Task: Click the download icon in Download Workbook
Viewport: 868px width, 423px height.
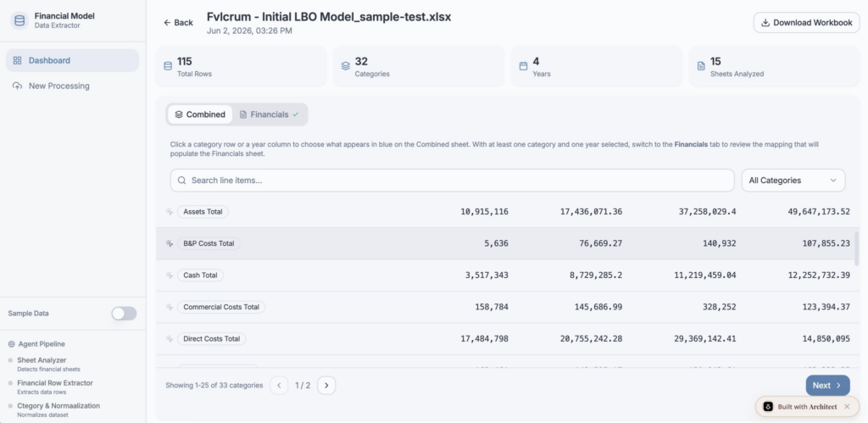Action: (765, 23)
